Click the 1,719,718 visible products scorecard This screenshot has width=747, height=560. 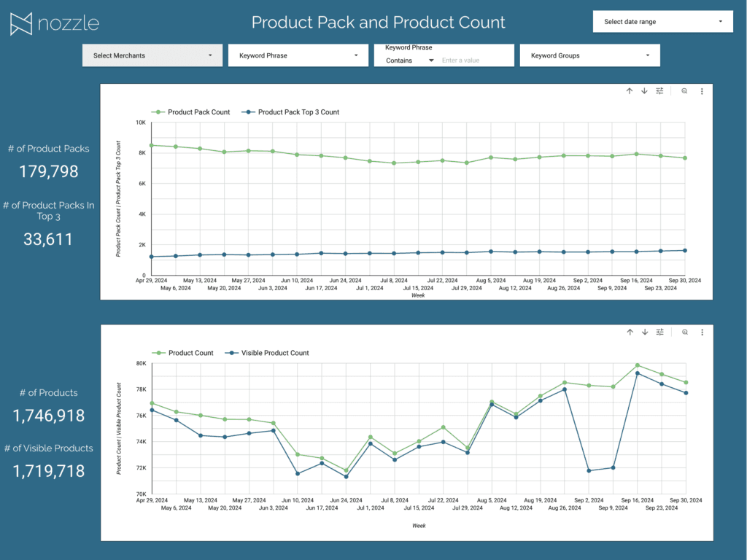[49, 471]
